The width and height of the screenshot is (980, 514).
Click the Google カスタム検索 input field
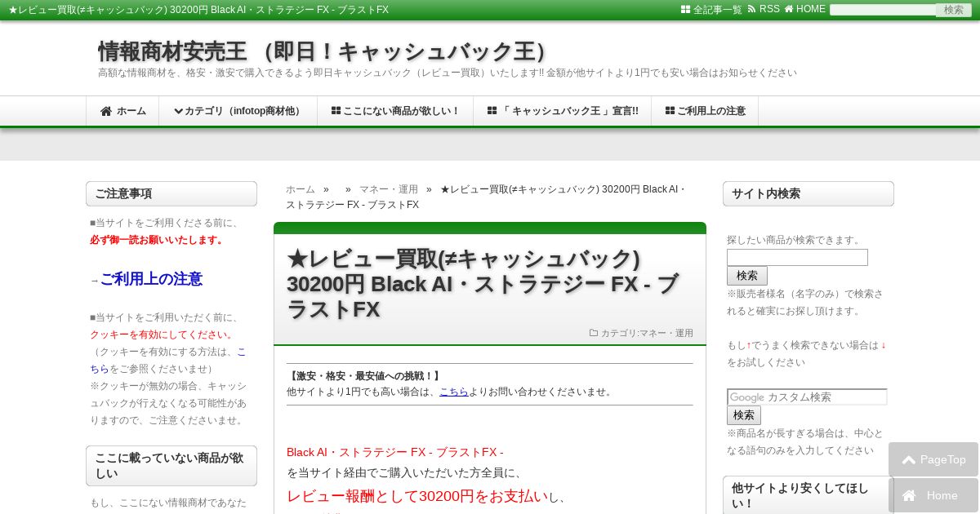click(807, 397)
